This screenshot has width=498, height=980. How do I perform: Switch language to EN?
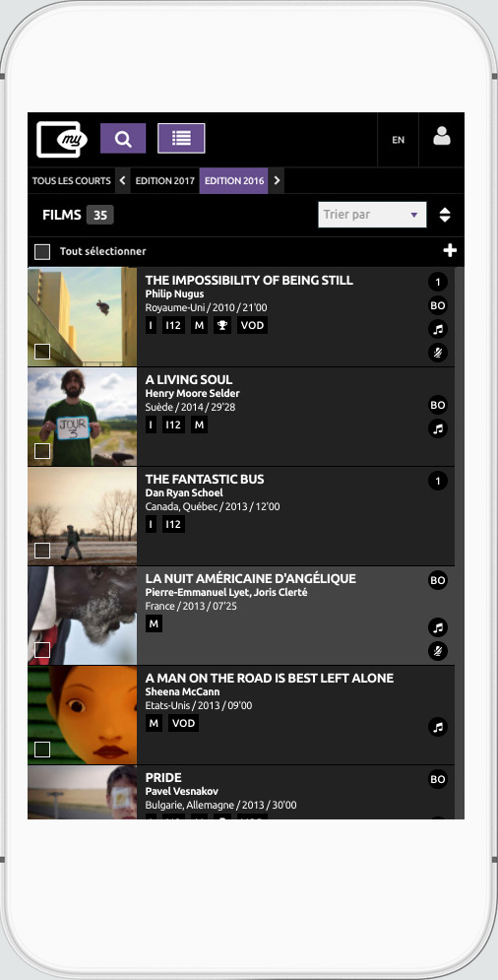[x=398, y=140]
